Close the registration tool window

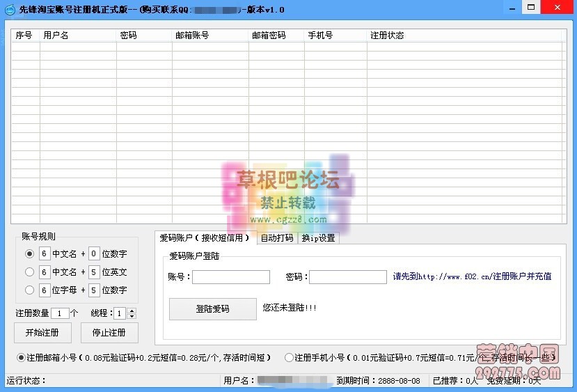tap(558, 7)
